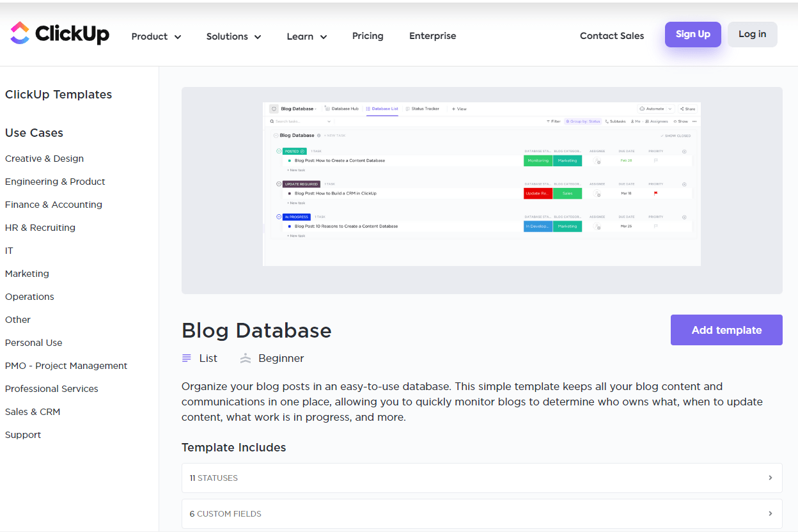The width and height of the screenshot is (798, 532).
Task: Click the Blog Database preview image
Action: [x=481, y=184]
